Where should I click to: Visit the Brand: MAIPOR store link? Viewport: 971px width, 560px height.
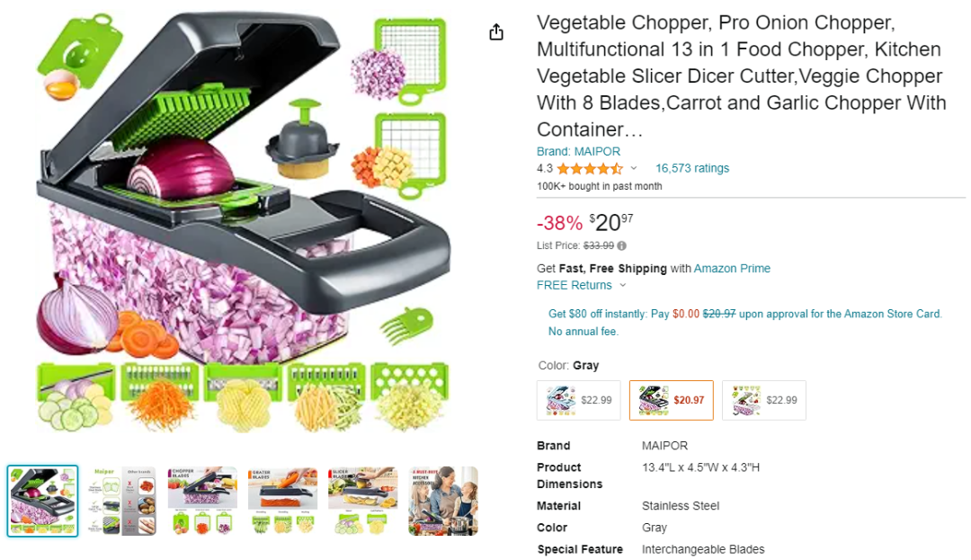click(x=578, y=151)
